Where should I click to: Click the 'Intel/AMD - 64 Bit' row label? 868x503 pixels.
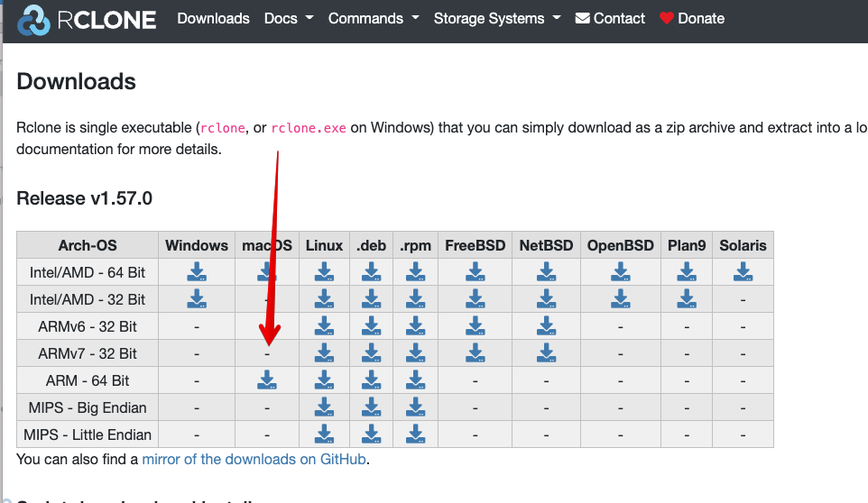coord(88,272)
